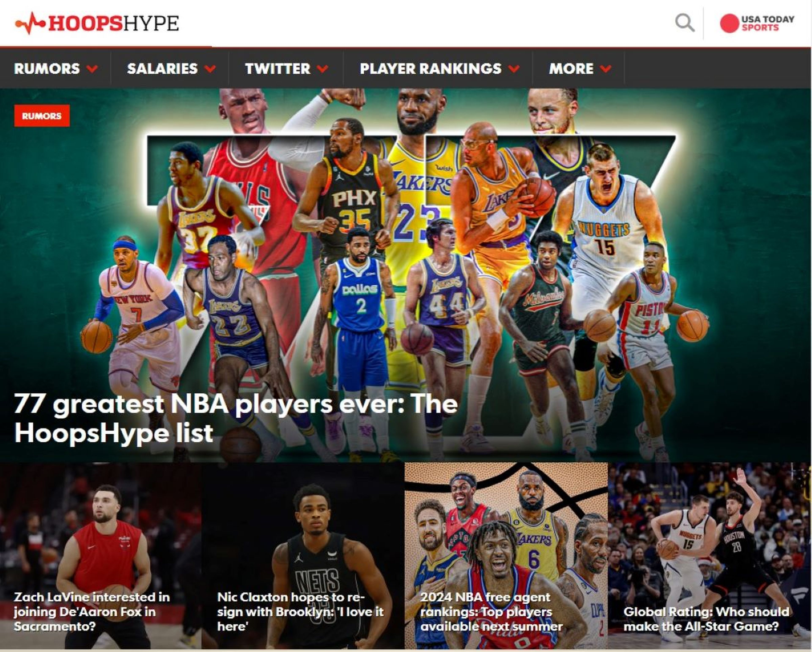Open the SALARIES nav menu label
812x652 pixels.
(x=162, y=69)
